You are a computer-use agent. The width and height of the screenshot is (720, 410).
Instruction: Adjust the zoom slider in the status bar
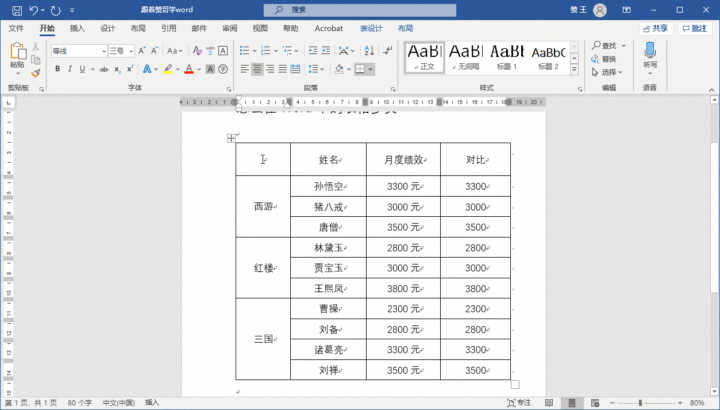[x=640, y=403]
